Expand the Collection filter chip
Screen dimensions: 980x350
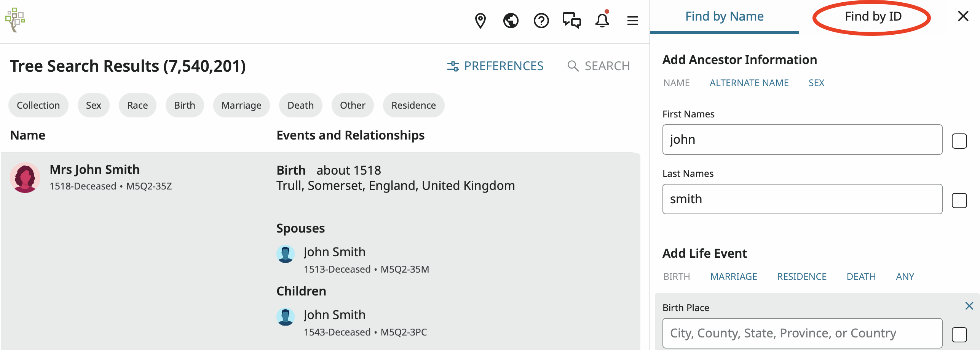click(38, 105)
